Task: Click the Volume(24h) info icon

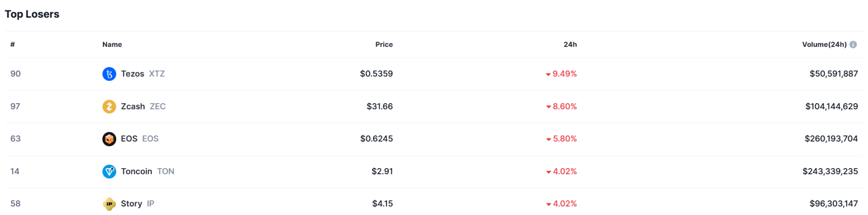Action: 853,45
